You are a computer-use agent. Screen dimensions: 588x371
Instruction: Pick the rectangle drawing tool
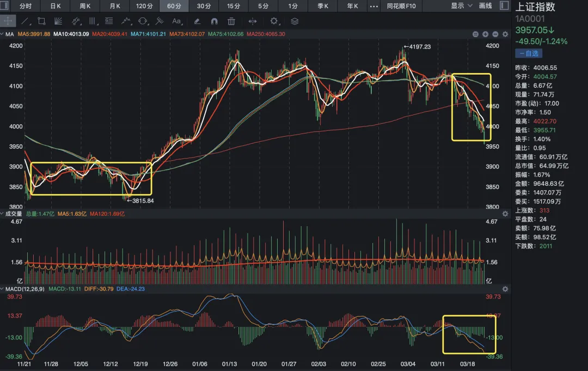[x=41, y=21]
